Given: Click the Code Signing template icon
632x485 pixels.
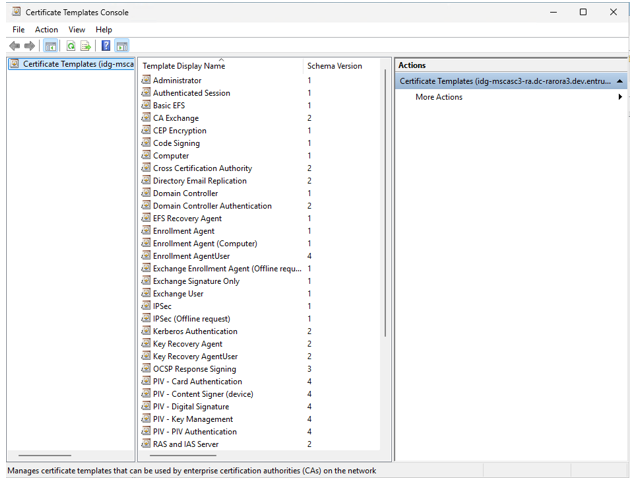Looking at the screenshot, I should 146,143.
